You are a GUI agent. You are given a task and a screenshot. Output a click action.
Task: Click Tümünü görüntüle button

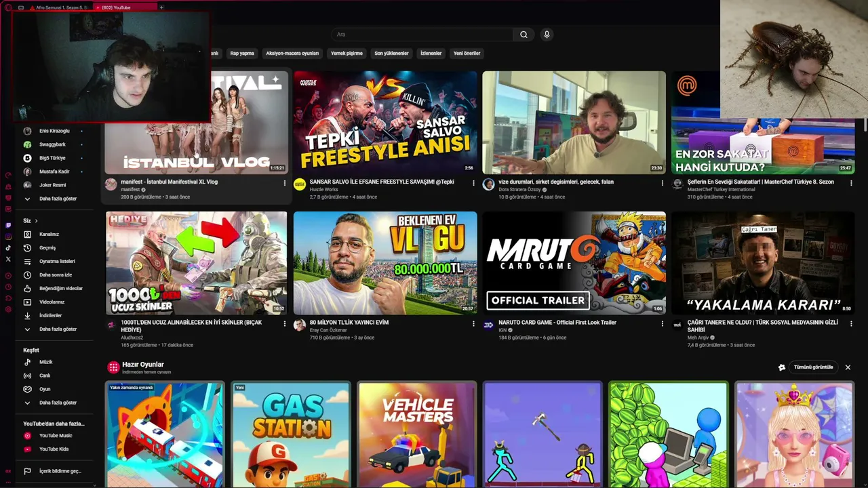[813, 367]
